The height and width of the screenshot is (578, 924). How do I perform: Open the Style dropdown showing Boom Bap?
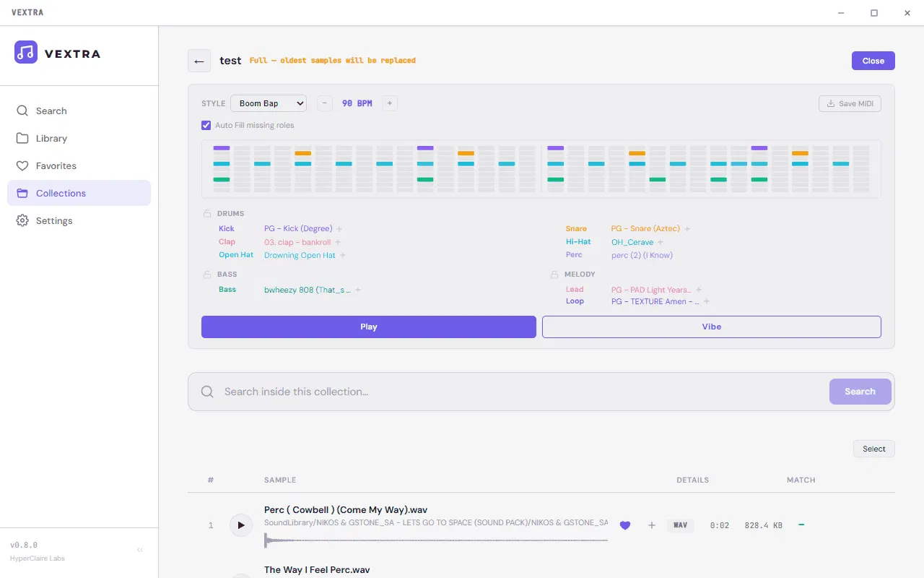point(269,103)
